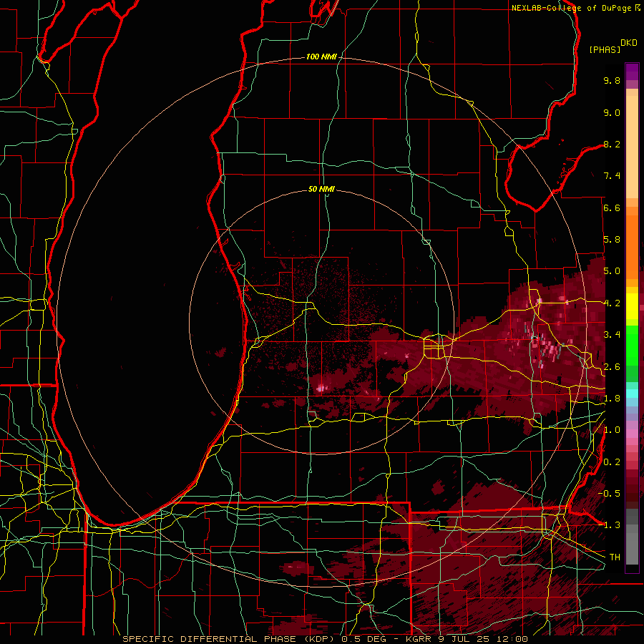The height and width of the screenshot is (644, 644).
Task: Select the 0.2 value on the color scale
Action: coord(612,462)
